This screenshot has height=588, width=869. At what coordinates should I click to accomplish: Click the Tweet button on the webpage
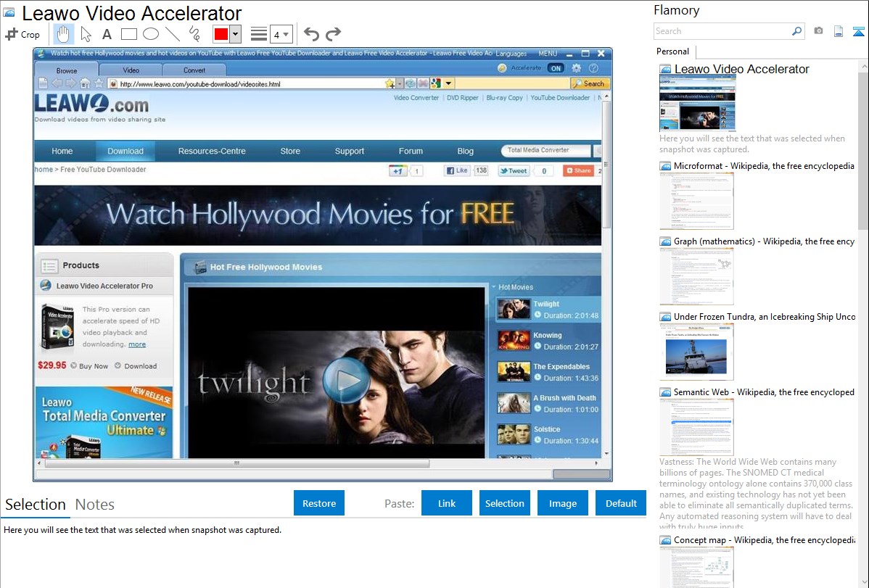(513, 170)
